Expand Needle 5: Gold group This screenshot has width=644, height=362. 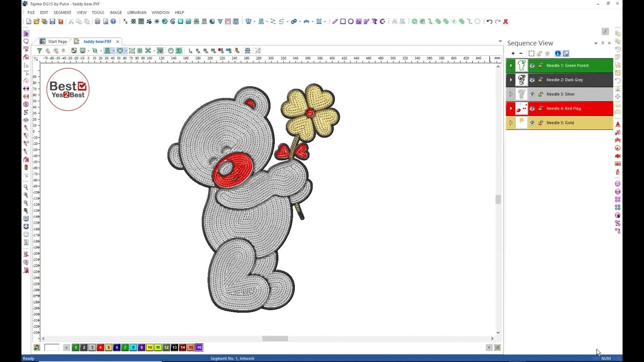(511, 123)
